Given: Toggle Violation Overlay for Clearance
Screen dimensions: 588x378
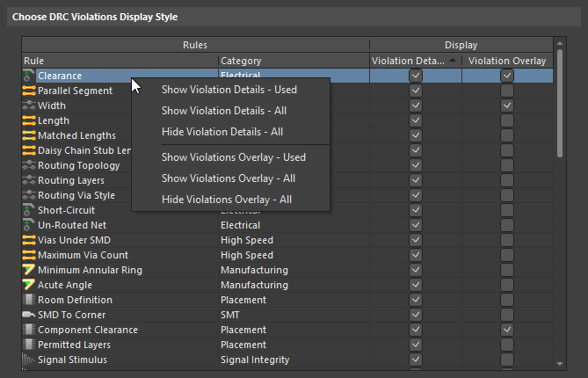Looking at the screenshot, I should (507, 76).
